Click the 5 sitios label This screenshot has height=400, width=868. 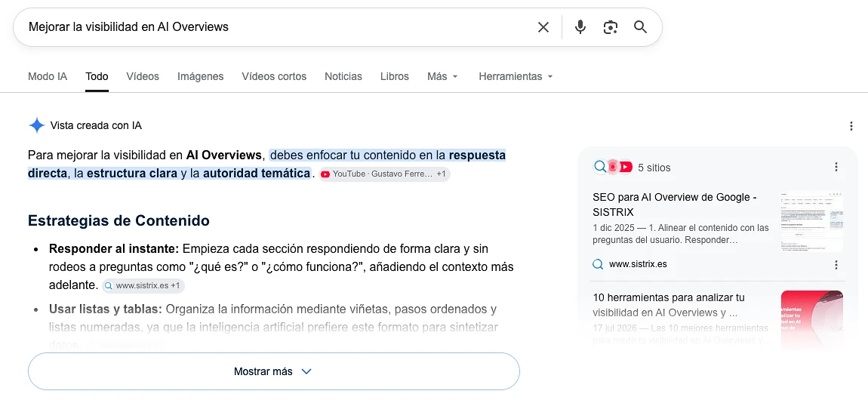[654, 168]
